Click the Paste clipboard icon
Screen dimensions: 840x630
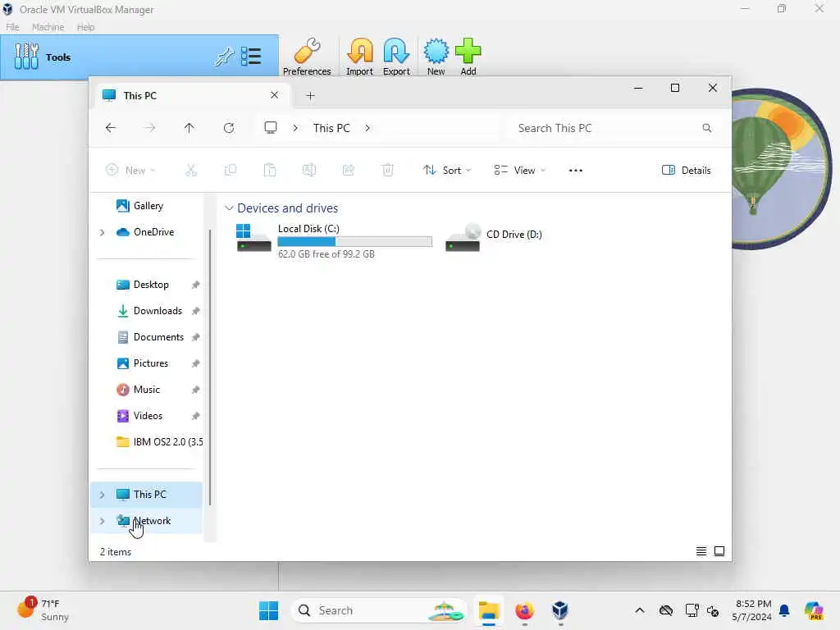(x=270, y=171)
